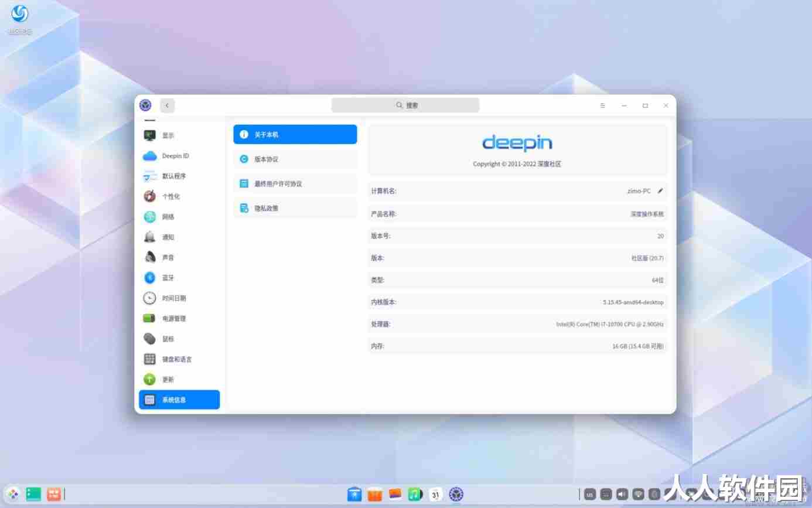This screenshot has height=508, width=812.
Task: Click the version number value '20'
Action: [x=661, y=236]
